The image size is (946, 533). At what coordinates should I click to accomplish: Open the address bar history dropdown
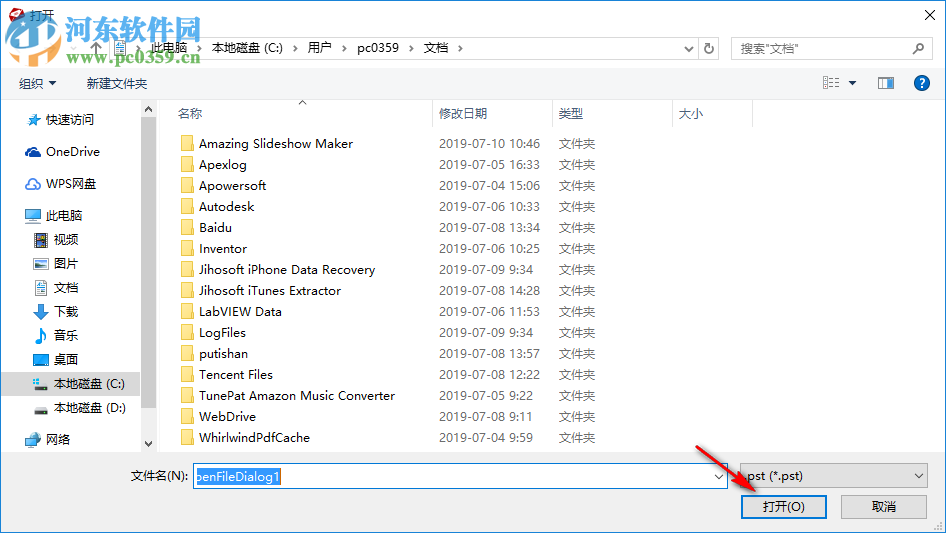point(688,48)
